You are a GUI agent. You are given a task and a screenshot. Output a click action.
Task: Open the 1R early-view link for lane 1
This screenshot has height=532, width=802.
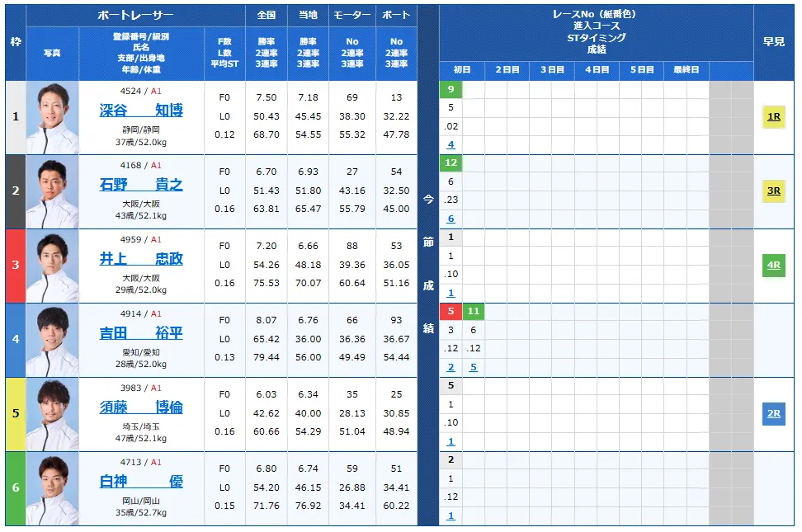tap(772, 118)
